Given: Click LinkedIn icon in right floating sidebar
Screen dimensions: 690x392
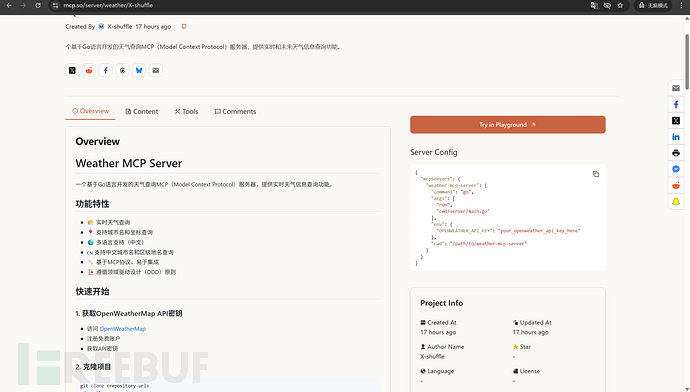Looking at the screenshot, I should click(676, 137).
